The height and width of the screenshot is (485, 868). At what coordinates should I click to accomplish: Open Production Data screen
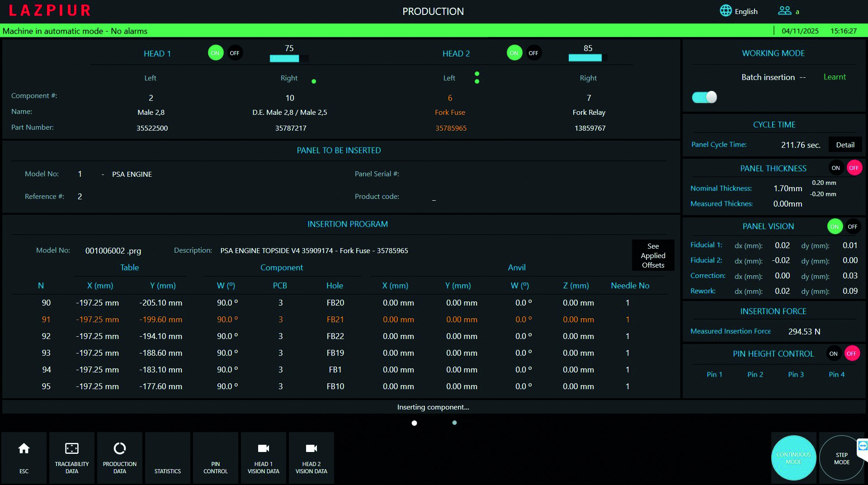coord(120,457)
